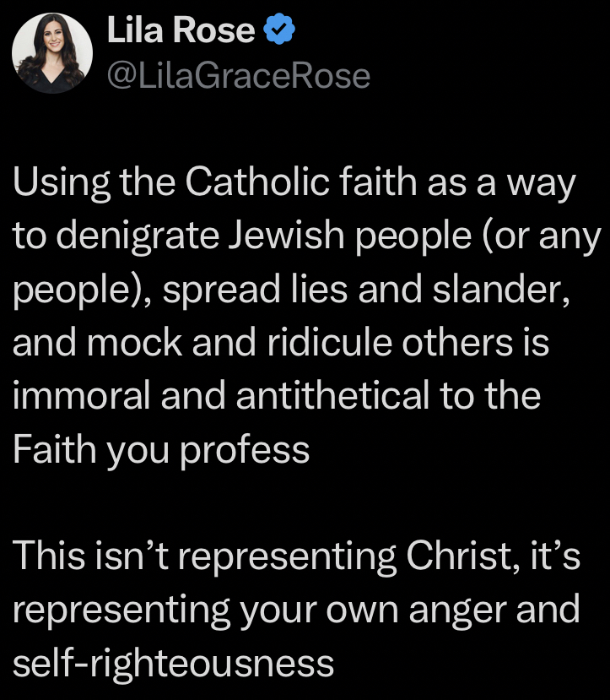The height and width of the screenshot is (700, 610).
Task: Click the word "self-righteousness"
Action: (x=173, y=662)
